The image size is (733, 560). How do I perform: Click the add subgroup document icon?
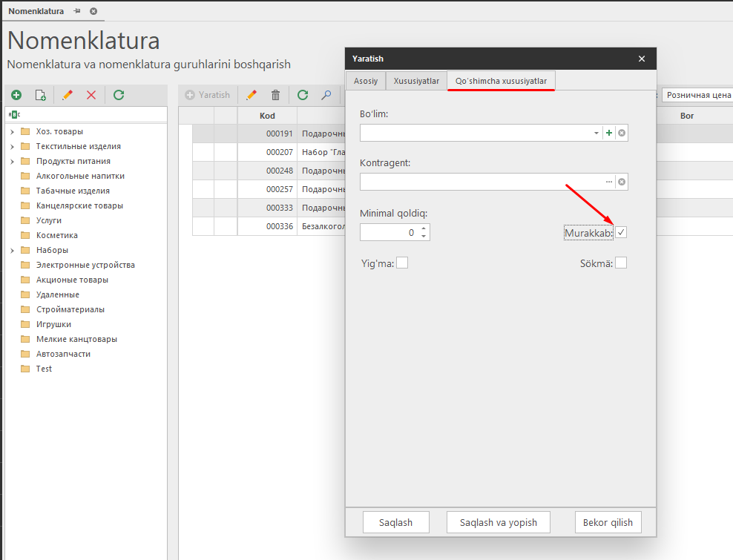[41, 95]
